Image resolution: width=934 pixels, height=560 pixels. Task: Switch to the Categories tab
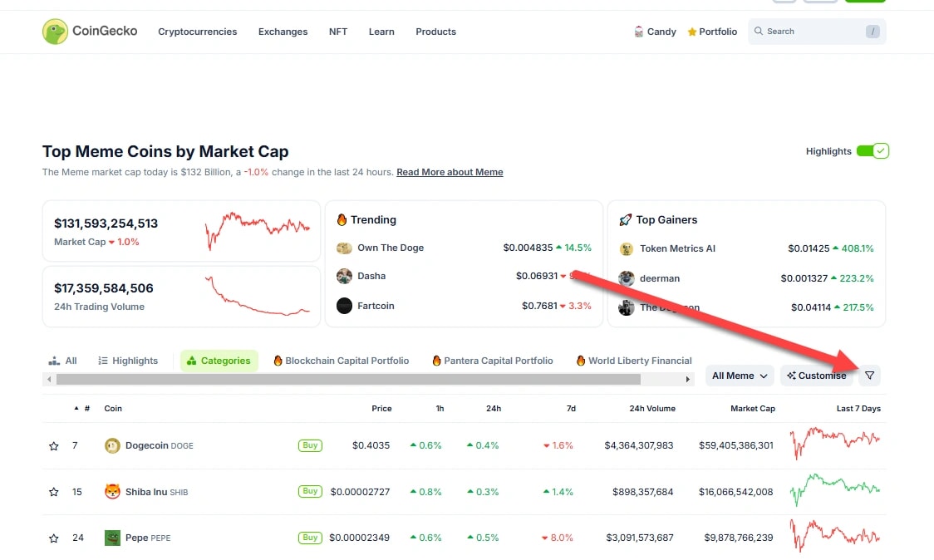tap(219, 361)
